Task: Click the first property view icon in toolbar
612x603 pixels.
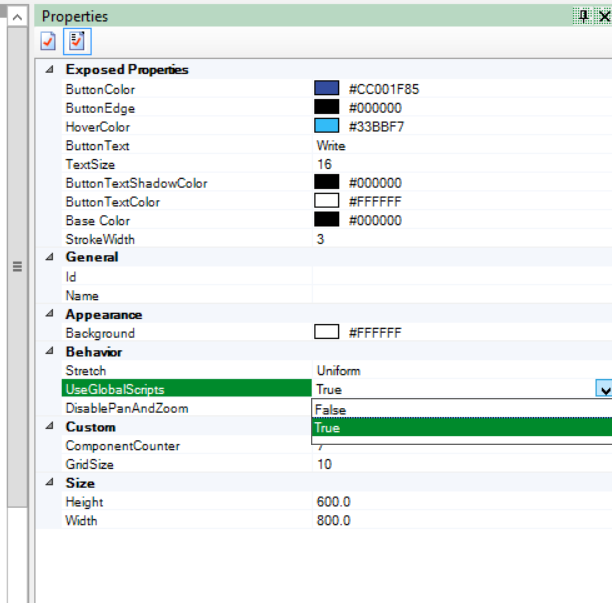Action: tap(48, 41)
